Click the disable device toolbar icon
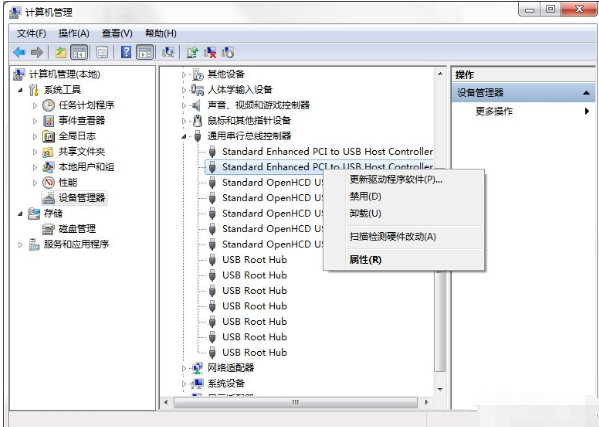The image size is (599, 427). [228, 52]
